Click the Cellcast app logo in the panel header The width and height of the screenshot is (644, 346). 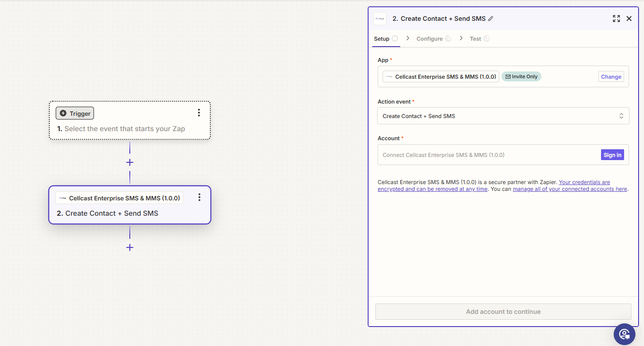coord(380,19)
